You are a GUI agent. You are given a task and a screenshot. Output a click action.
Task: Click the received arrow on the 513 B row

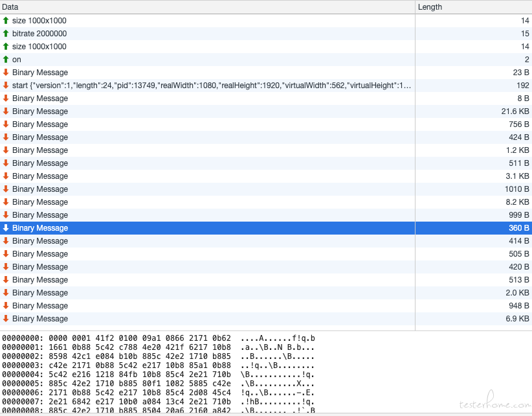[6, 280]
